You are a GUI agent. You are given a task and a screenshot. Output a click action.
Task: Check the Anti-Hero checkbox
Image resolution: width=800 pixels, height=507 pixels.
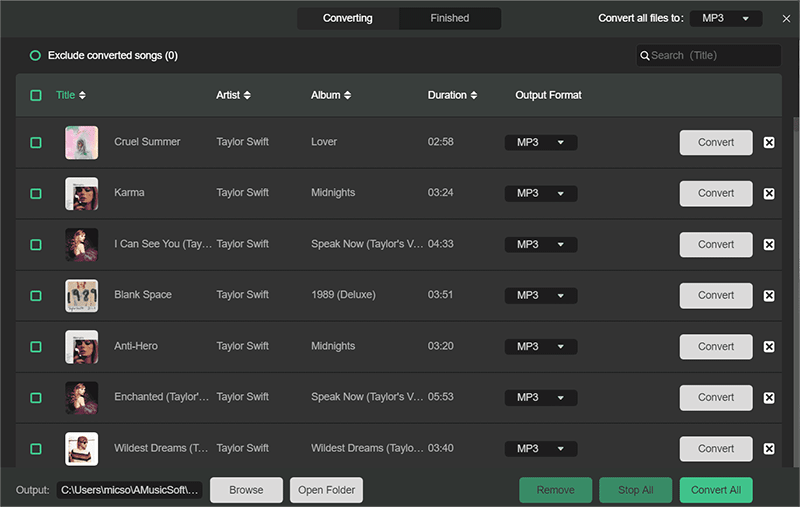tap(36, 346)
